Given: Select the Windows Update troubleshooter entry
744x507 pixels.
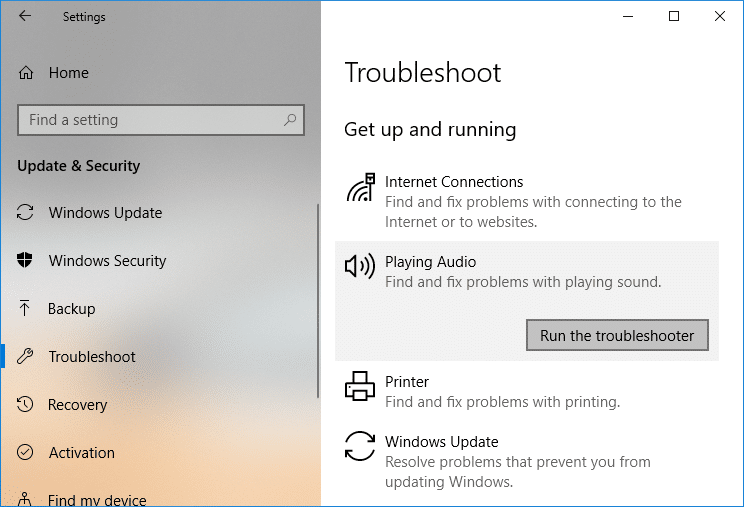Looking at the screenshot, I should coord(441,442).
